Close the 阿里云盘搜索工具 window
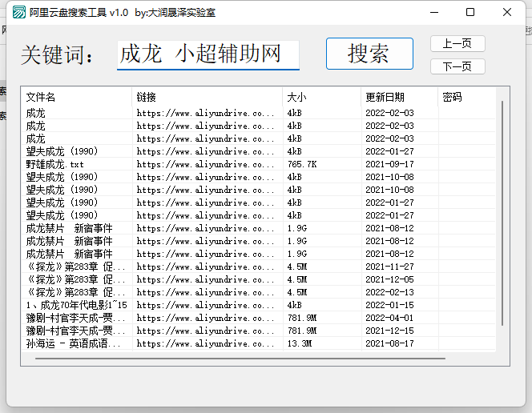This screenshot has width=532, height=413. click(507, 12)
